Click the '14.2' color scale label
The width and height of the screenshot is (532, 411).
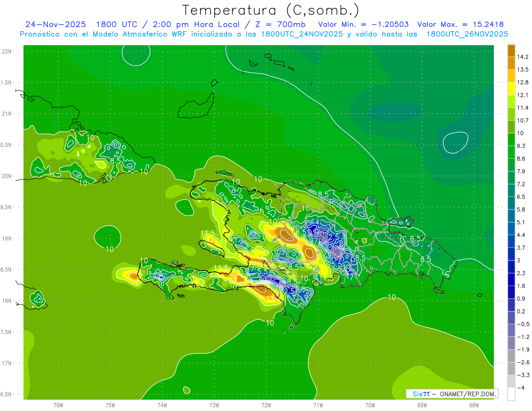click(x=522, y=57)
